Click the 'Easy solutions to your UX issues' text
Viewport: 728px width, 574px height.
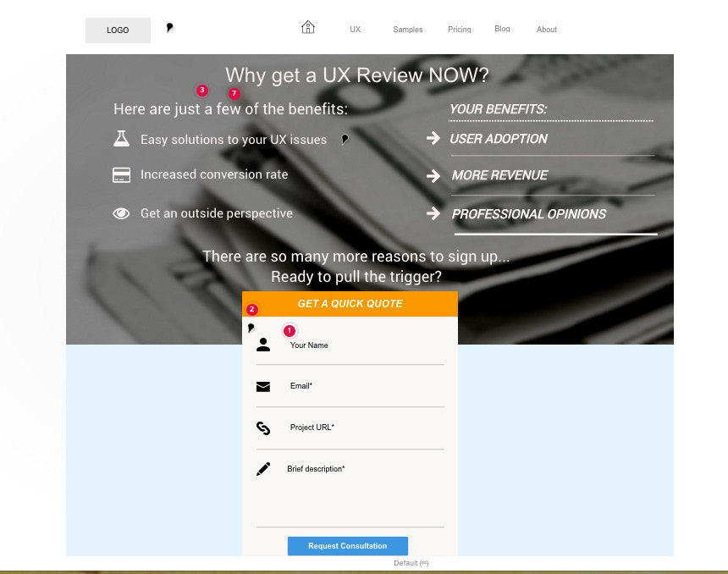pos(234,140)
